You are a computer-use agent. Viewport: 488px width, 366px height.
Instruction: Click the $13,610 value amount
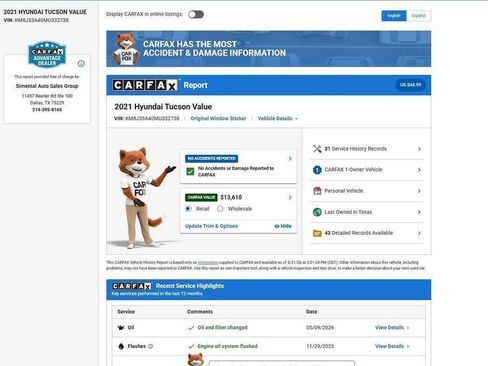231,197
